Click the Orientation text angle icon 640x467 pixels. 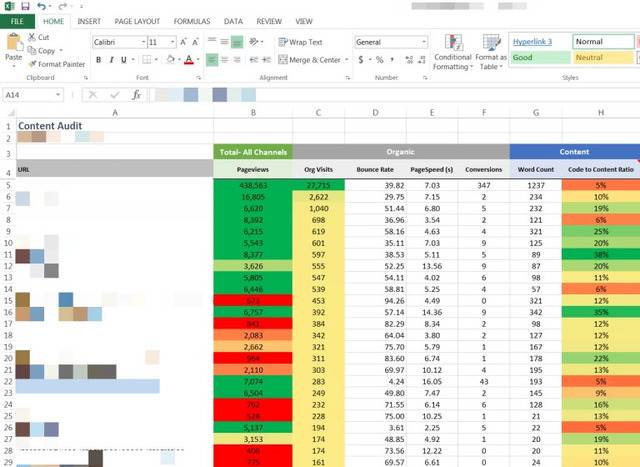[254, 42]
